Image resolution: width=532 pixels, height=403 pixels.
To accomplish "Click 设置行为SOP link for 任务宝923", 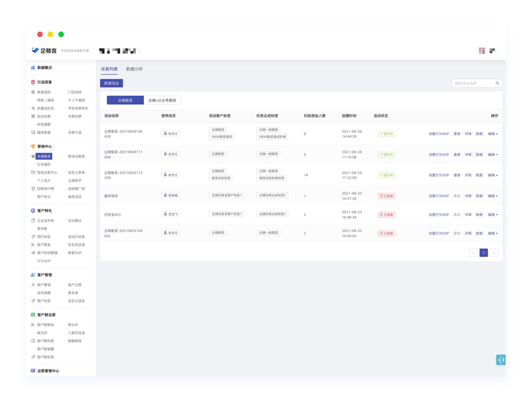I will 439,215.
